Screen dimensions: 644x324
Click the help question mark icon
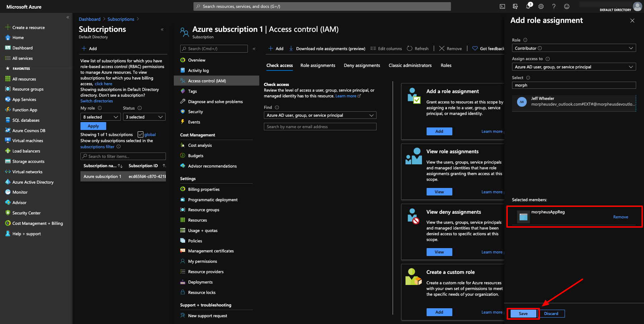click(554, 6)
